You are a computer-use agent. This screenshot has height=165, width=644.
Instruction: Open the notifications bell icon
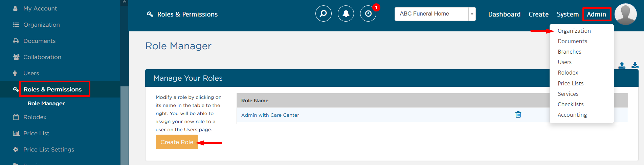pyautogui.click(x=346, y=14)
